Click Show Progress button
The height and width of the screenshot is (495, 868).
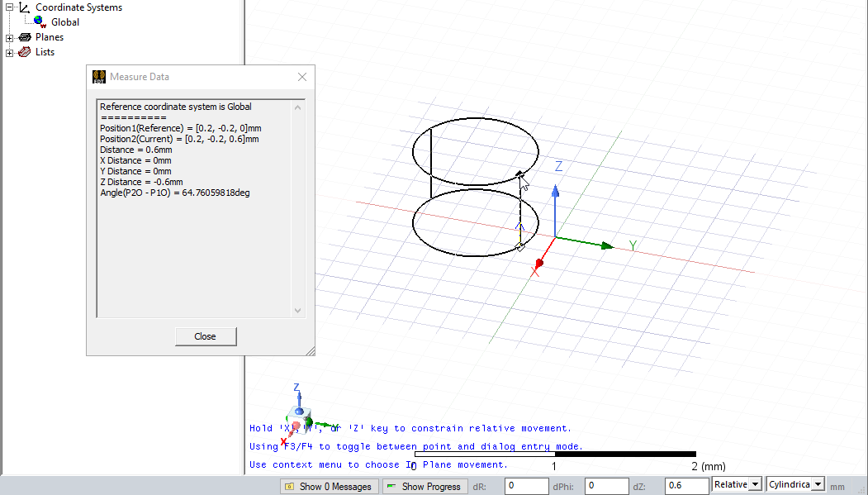tap(425, 487)
